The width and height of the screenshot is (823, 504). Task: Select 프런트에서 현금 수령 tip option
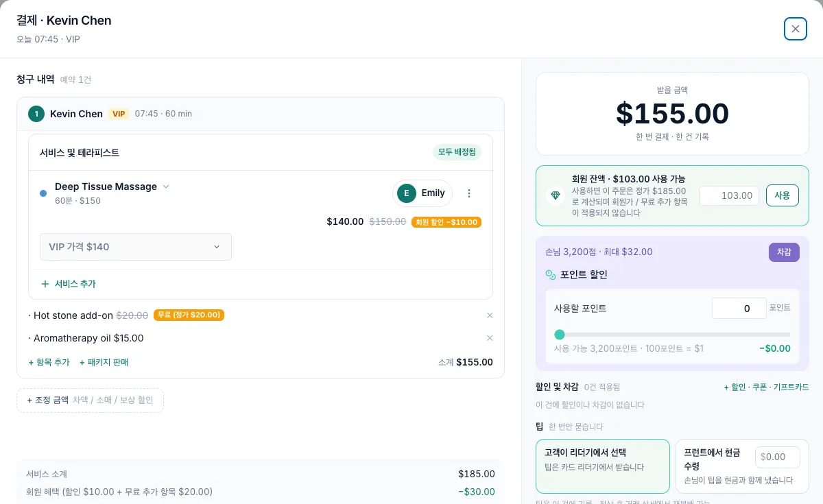coord(742,466)
